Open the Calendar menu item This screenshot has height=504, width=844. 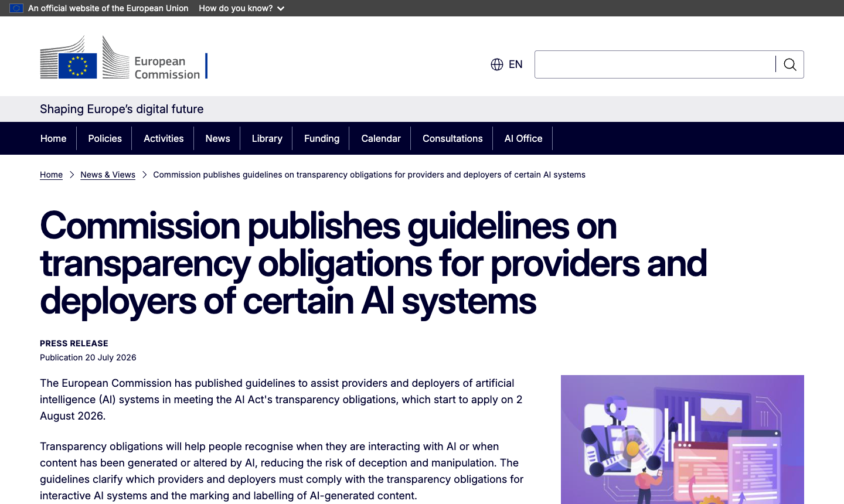[381, 138]
